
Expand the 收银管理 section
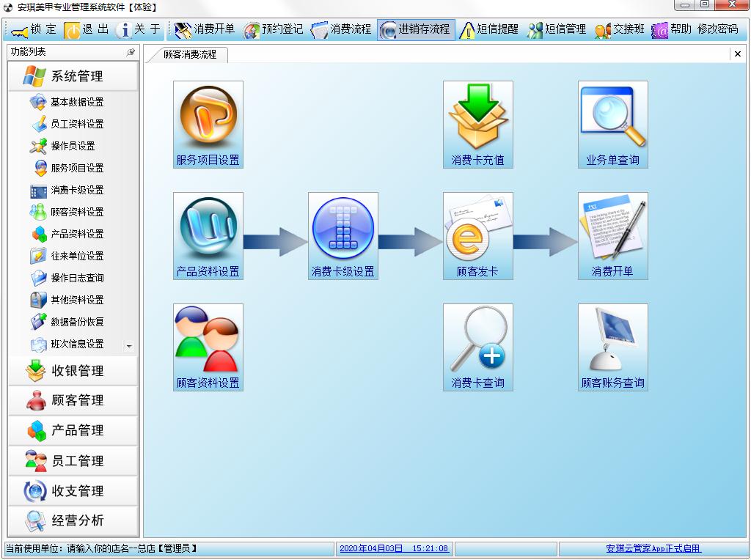[x=73, y=371]
